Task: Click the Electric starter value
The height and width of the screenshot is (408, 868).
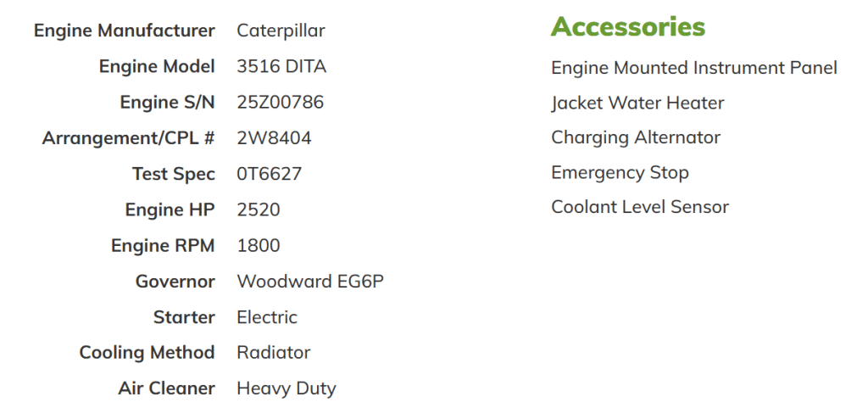Action: (x=267, y=317)
